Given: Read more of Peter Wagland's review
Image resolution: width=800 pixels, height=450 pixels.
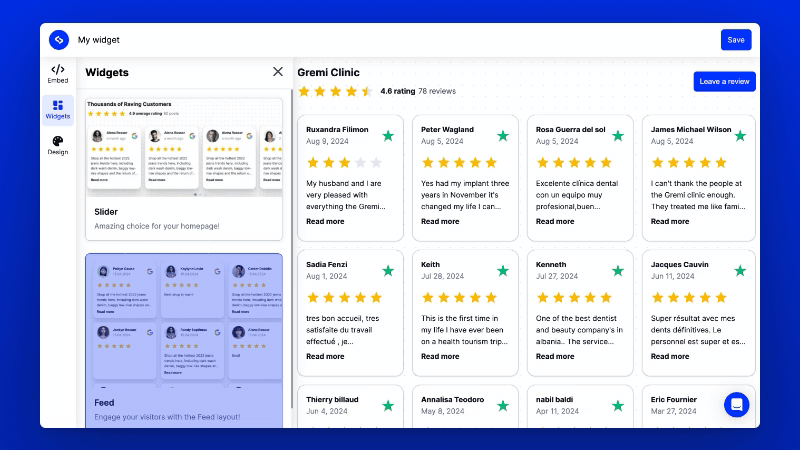Looking at the screenshot, I should (440, 221).
